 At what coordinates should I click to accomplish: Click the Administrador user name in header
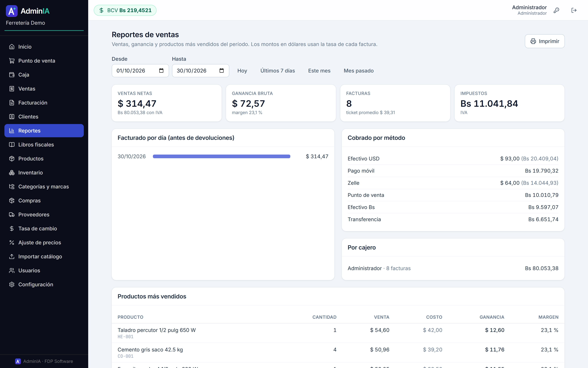[529, 7]
